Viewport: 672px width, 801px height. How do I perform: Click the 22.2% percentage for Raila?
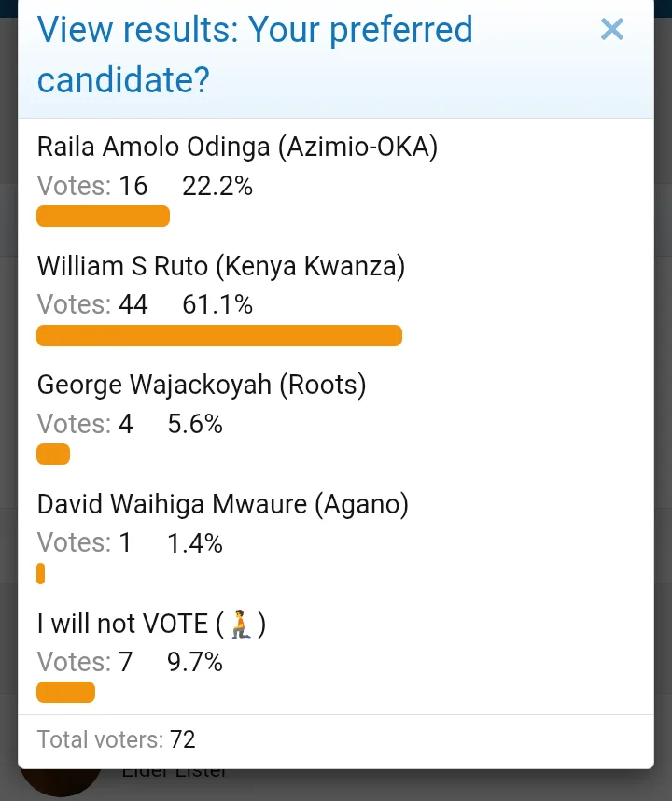(217, 186)
